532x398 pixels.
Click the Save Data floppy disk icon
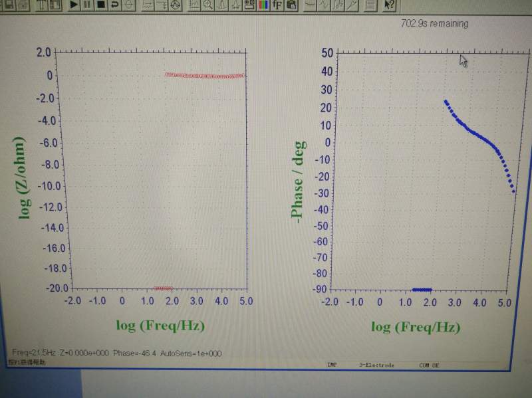pyautogui.click(x=9, y=5)
